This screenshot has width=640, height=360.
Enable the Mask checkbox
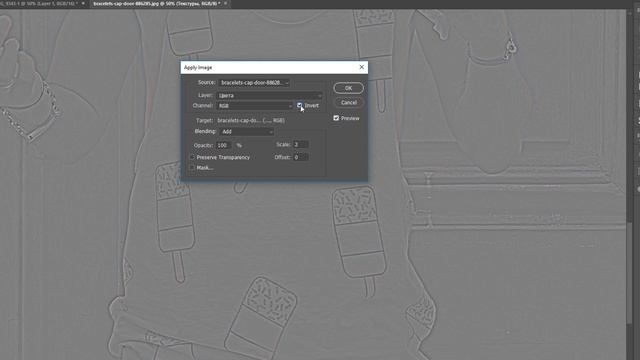coord(192,167)
